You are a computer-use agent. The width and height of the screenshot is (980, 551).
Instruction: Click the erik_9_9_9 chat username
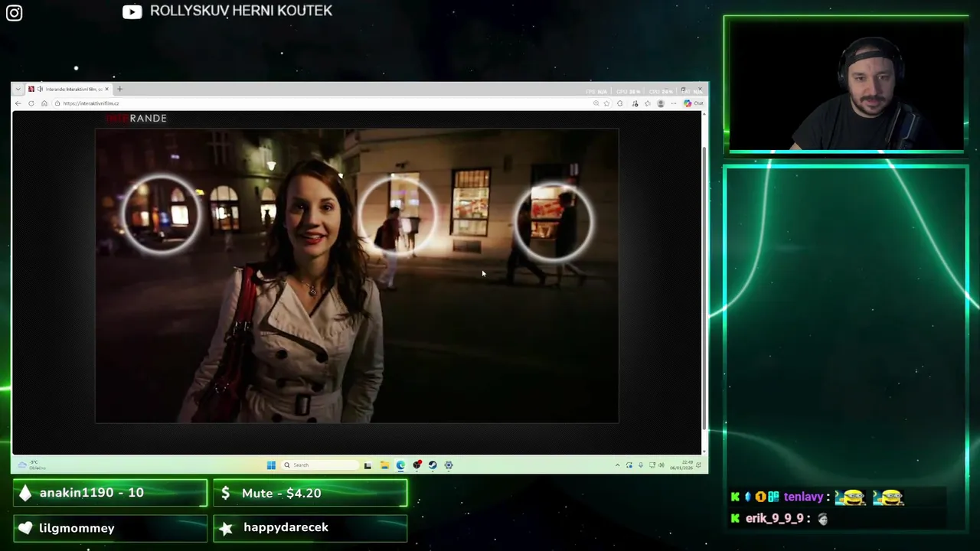point(774,518)
